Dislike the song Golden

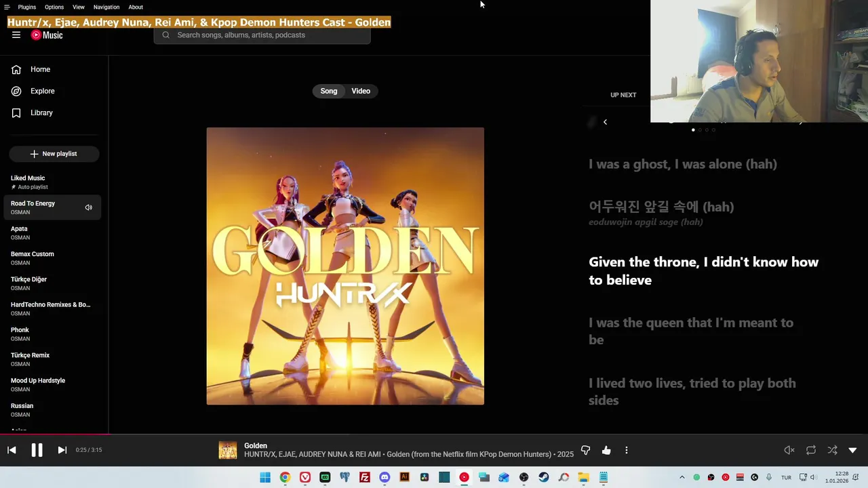[586, 450]
